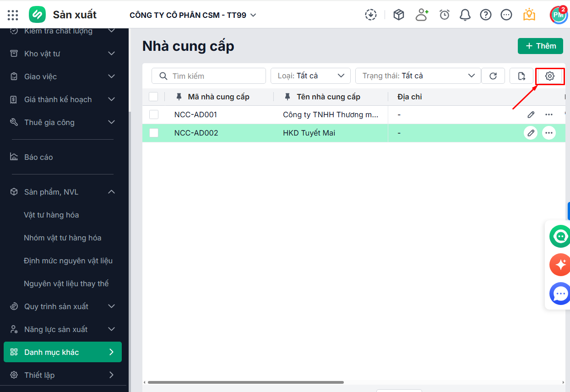The height and width of the screenshot is (392, 570).
Task: Click the search magnifier icon
Action: click(x=163, y=76)
